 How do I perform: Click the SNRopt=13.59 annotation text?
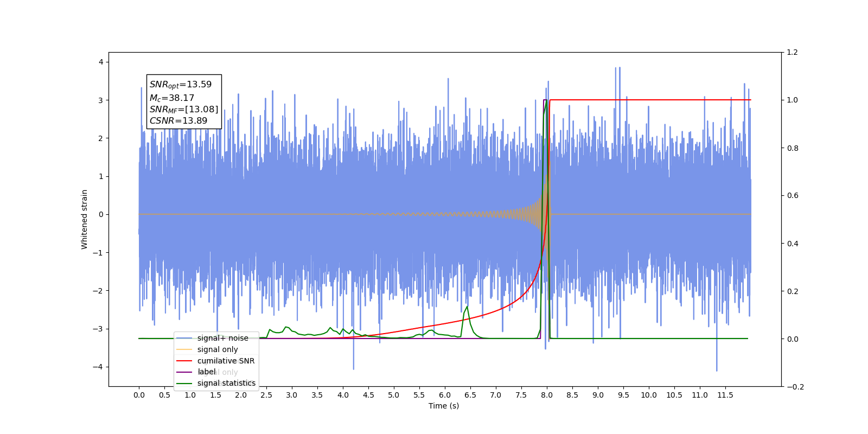[x=181, y=85]
